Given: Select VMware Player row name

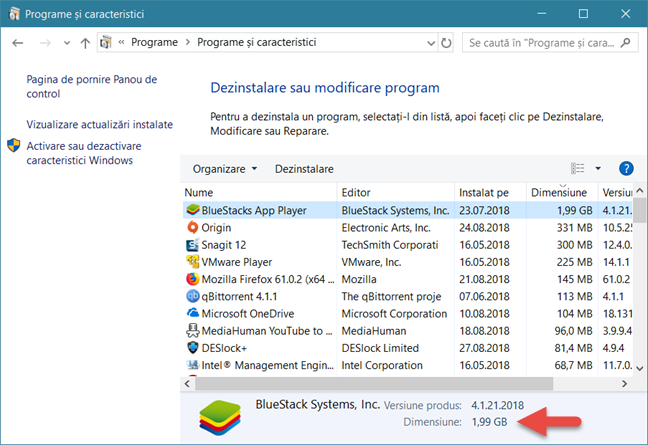Looking at the screenshot, I should coord(237,262).
